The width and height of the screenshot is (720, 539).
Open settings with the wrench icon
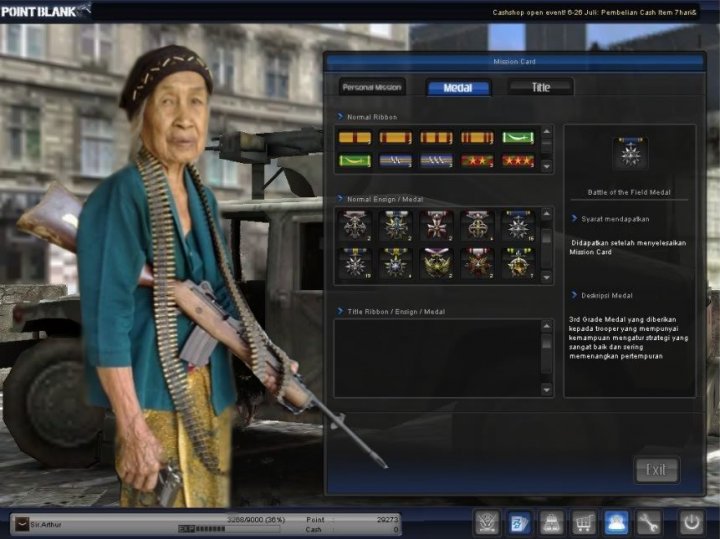[647, 522]
